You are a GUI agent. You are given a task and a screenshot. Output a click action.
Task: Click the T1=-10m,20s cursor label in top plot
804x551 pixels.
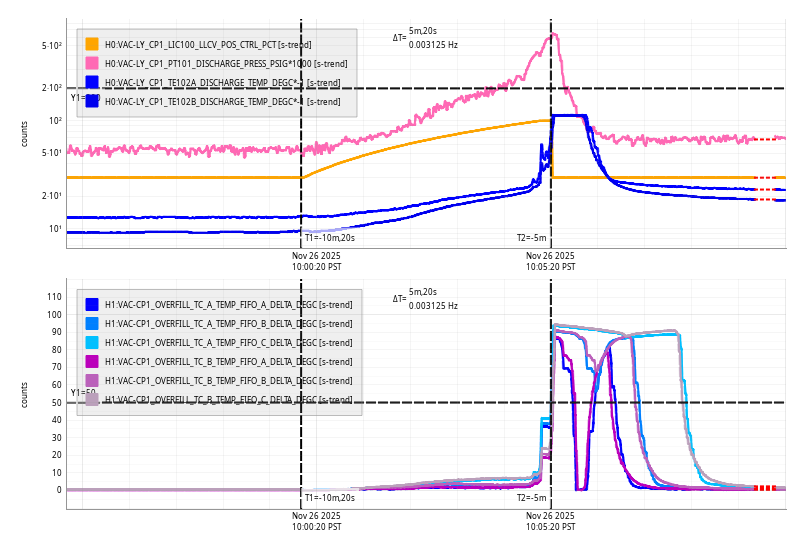pyautogui.click(x=329, y=238)
